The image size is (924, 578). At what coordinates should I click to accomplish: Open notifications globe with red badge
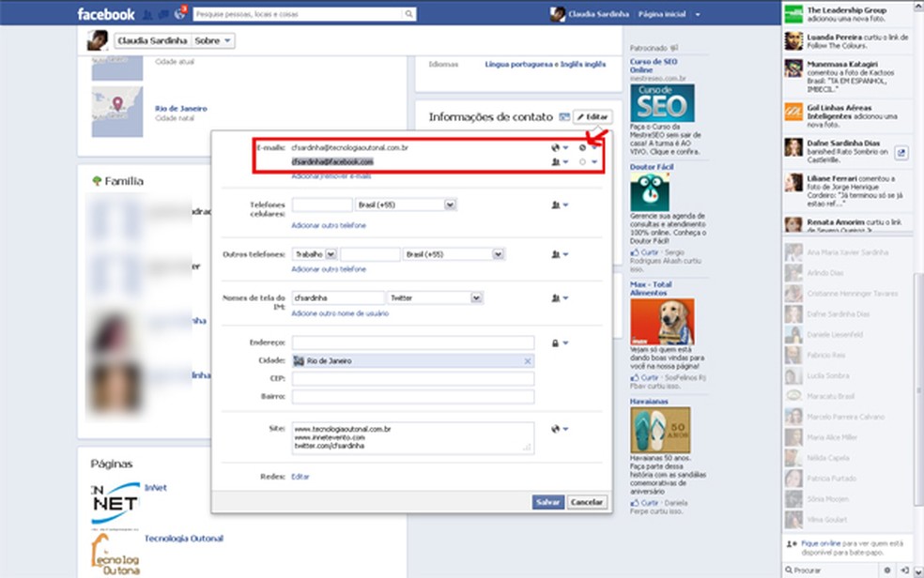coord(179,13)
